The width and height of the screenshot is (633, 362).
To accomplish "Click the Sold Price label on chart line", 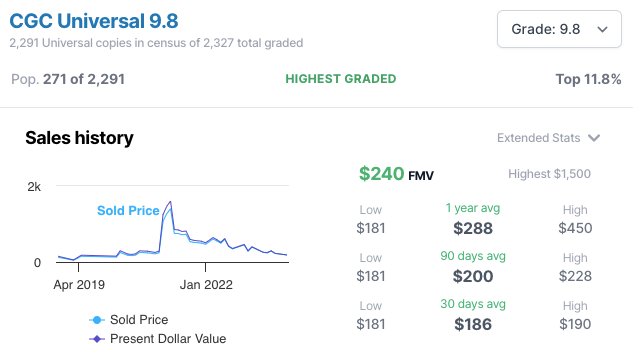I will tap(128, 211).
